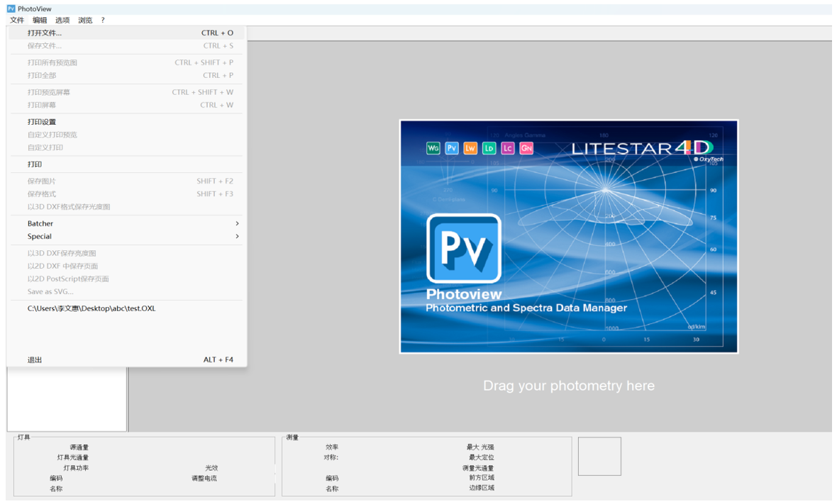The height and width of the screenshot is (504, 837).
Task: Open the 浏览 menu
Action: (x=85, y=20)
